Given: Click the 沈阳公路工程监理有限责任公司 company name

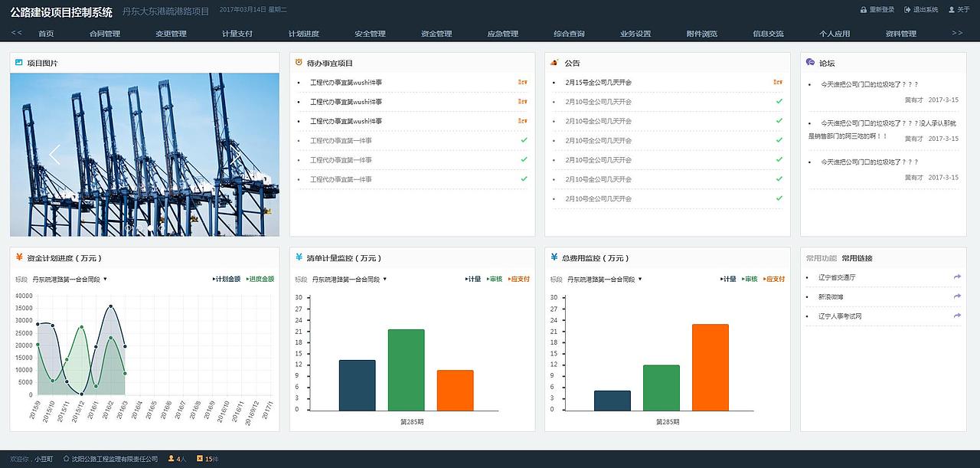Looking at the screenshot, I should pyautogui.click(x=115, y=459).
